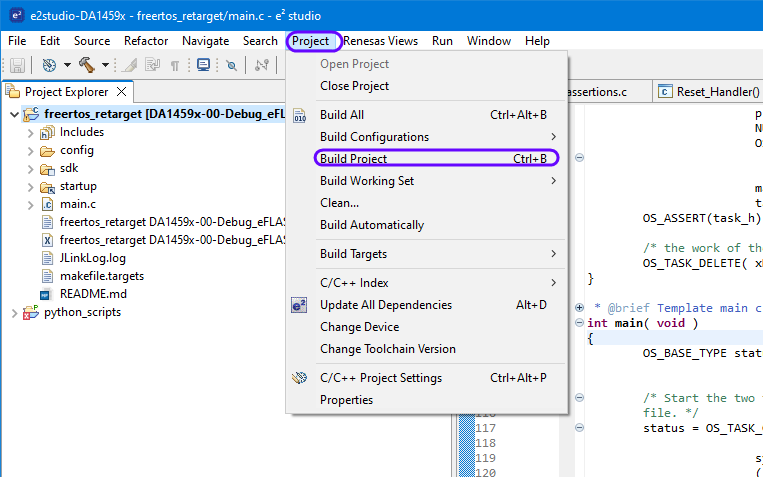The width and height of the screenshot is (763, 477).
Task: Open a terminal via blue monitor icon
Action: coord(203,65)
